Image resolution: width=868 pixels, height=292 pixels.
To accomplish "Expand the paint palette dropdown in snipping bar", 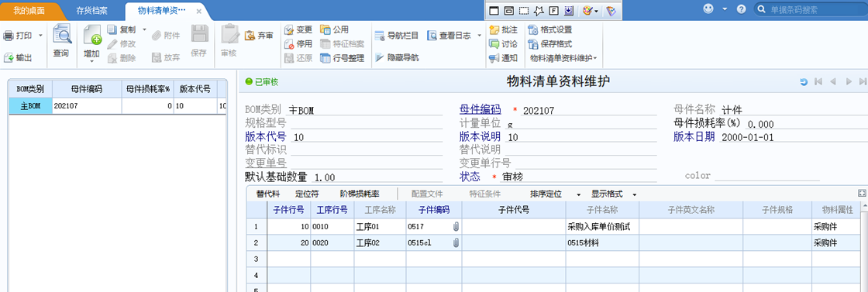I will click(x=597, y=11).
